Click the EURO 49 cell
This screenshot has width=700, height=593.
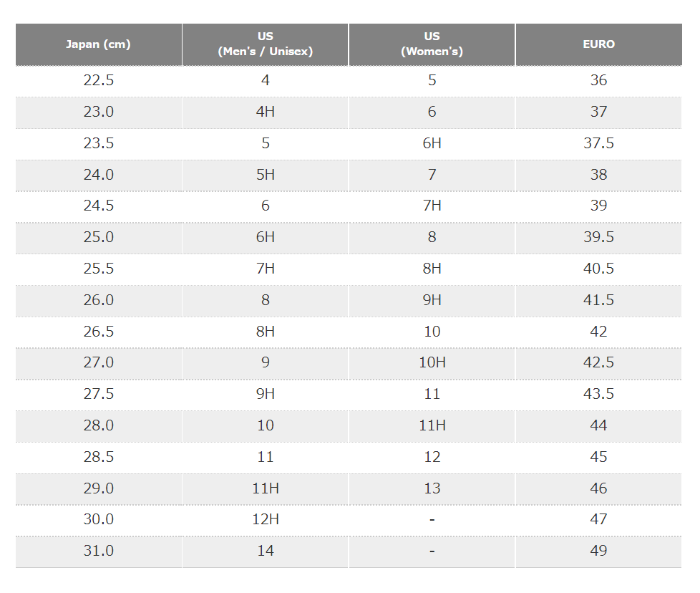pyautogui.click(x=598, y=551)
